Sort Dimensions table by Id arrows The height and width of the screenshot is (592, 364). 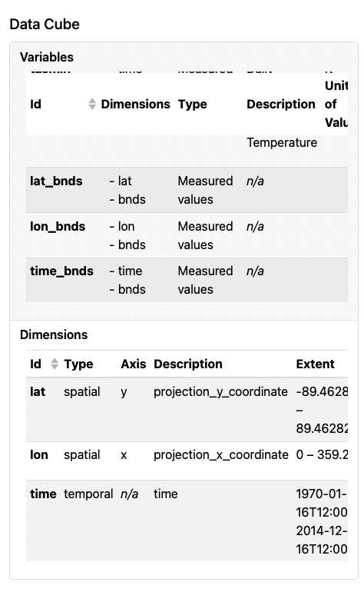click(x=55, y=364)
